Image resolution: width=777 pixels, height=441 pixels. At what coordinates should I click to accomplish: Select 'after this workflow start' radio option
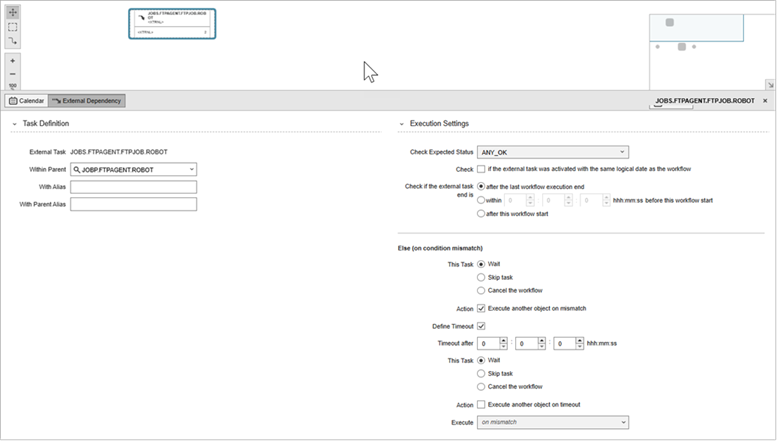pos(482,213)
